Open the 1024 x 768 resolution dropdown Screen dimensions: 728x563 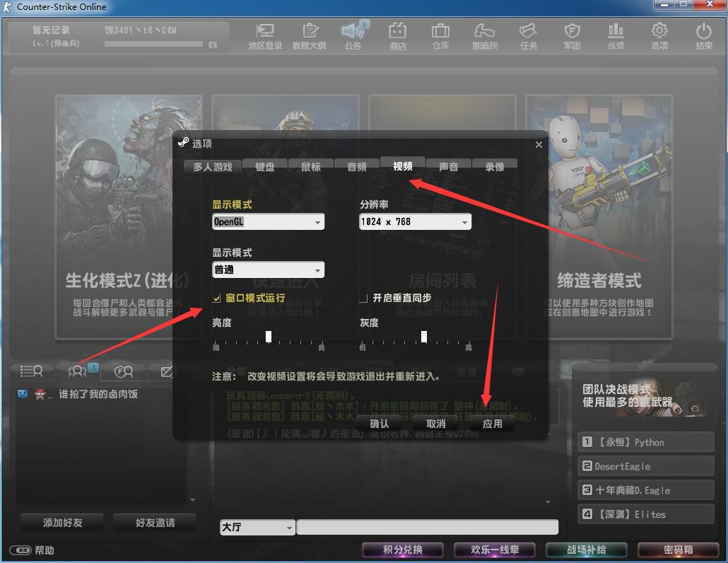coord(415,221)
